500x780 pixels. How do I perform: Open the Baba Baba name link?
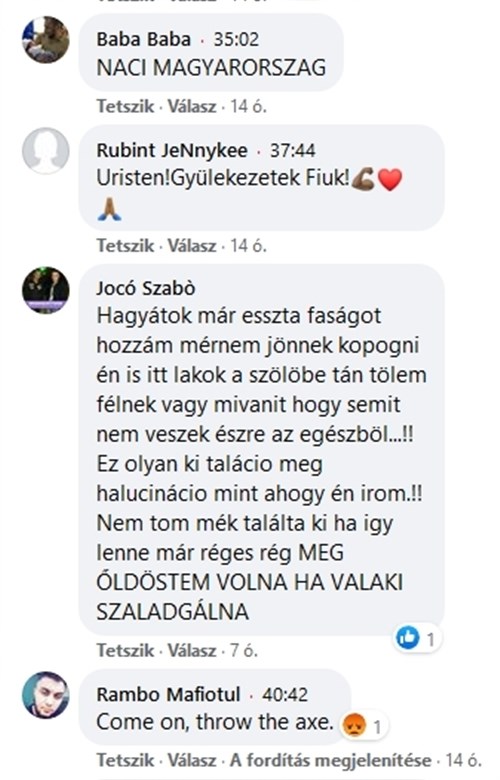tap(143, 39)
